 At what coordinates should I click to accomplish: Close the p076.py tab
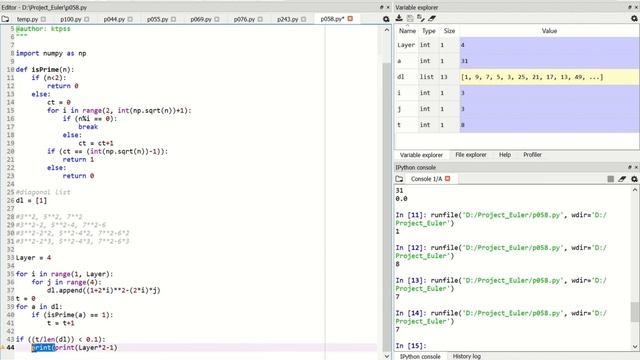[260, 19]
